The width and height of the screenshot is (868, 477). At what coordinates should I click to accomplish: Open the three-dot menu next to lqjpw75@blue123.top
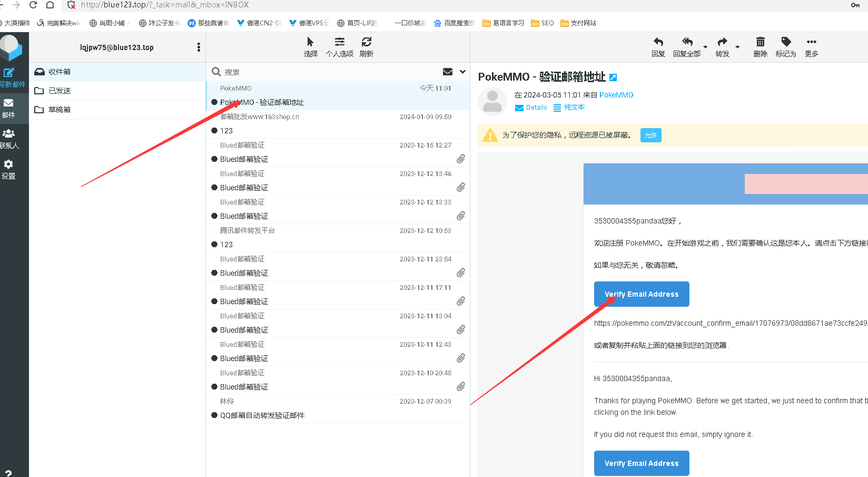pos(199,47)
